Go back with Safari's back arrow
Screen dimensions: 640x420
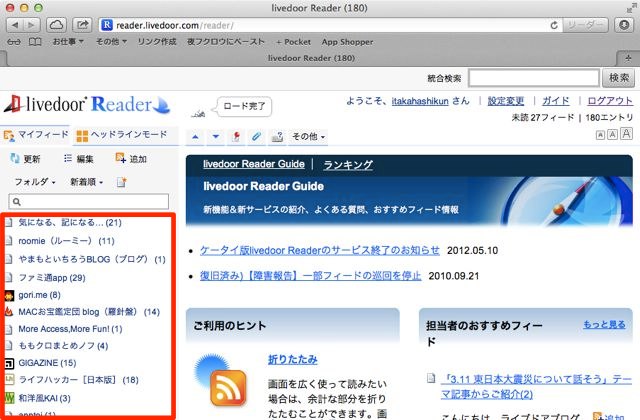click(15, 25)
